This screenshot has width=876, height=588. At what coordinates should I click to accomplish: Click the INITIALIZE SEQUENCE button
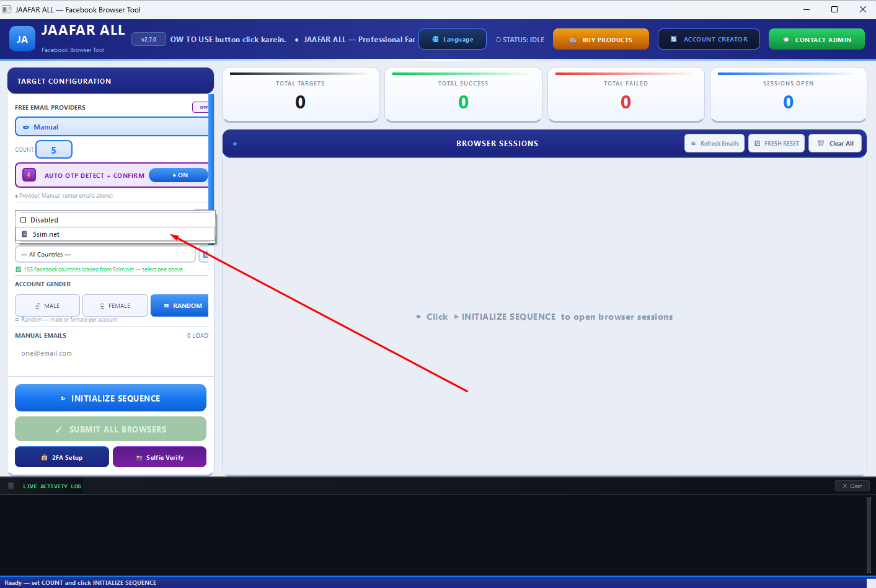click(110, 398)
